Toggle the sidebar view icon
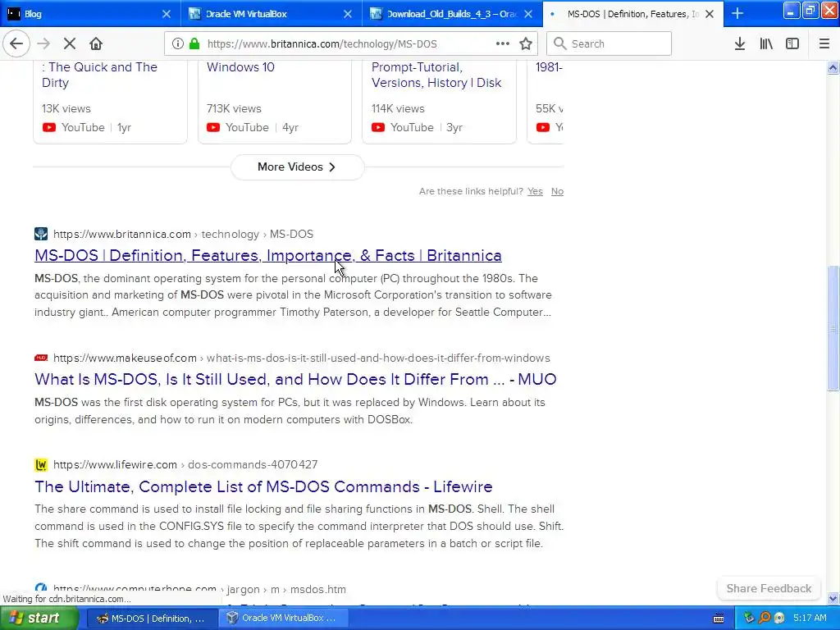 coord(792,44)
